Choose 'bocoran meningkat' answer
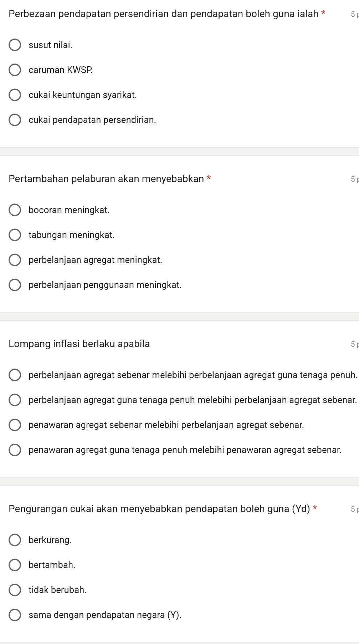 15,210
